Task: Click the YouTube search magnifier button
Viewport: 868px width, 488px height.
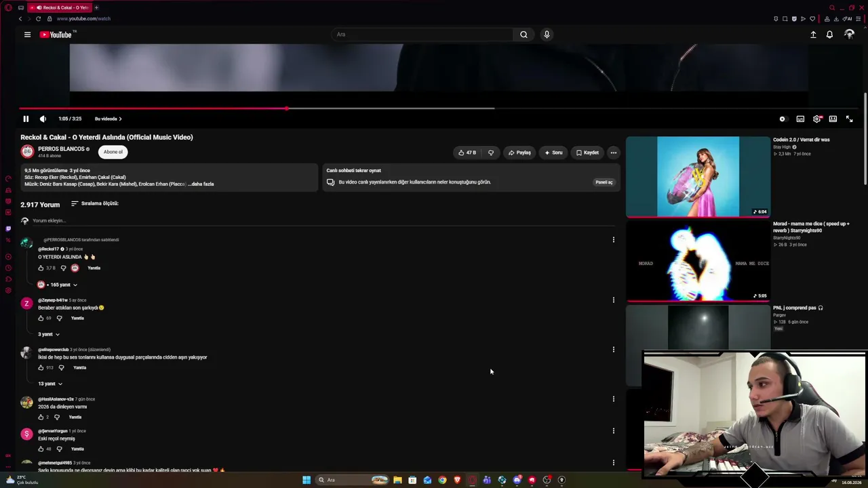Action: tap(524, 35)
